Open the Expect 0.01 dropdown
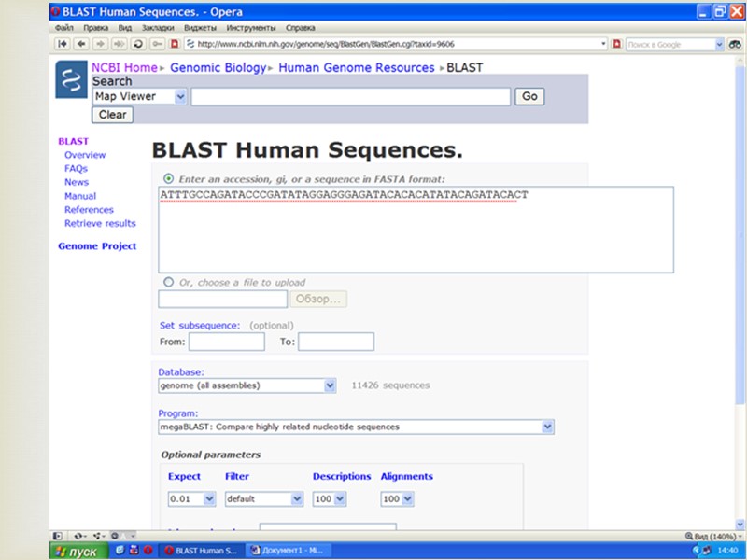This screenshot has height=560, width=747. click(x=209, y=499)
